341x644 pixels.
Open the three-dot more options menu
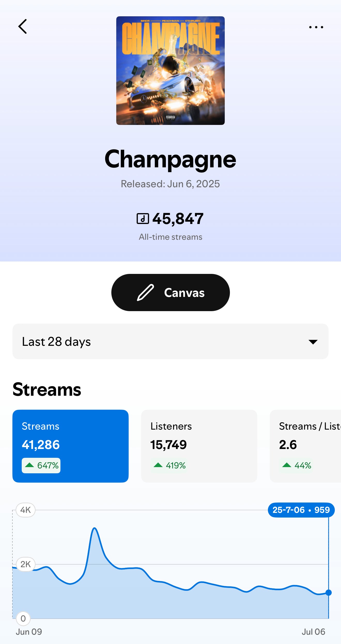pos(316,27)
